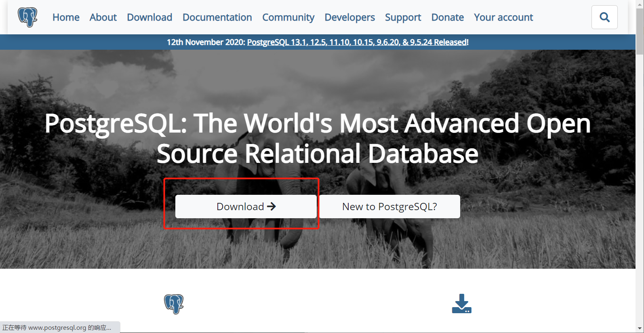Screen dimensions: 644x333
Task: Open Your account link
Action: pos(503,17)
